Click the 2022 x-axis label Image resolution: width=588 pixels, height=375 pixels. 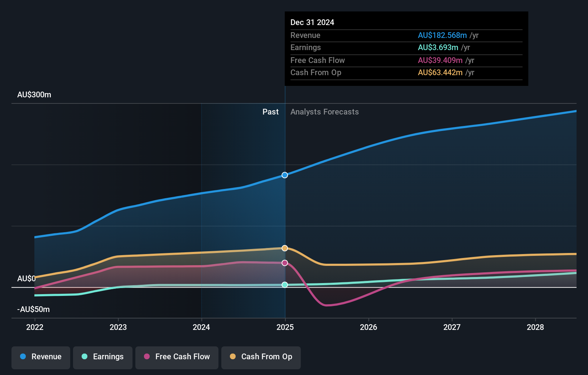[35, 327]
